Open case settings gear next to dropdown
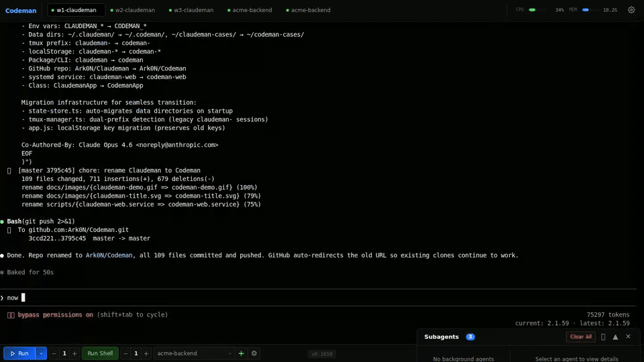Image resolution: width=644 pixels, height=362 pixels. click(254, 353)
